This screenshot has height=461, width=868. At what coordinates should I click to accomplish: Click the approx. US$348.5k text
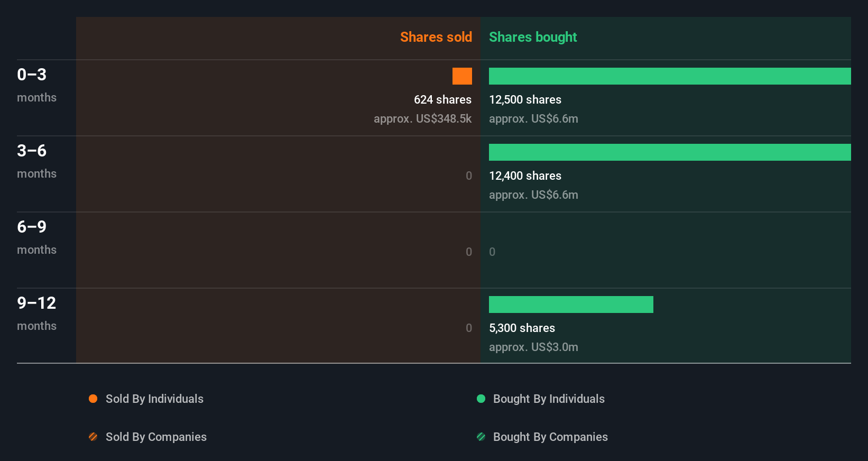pyautogui.click(x=422, y=118)
